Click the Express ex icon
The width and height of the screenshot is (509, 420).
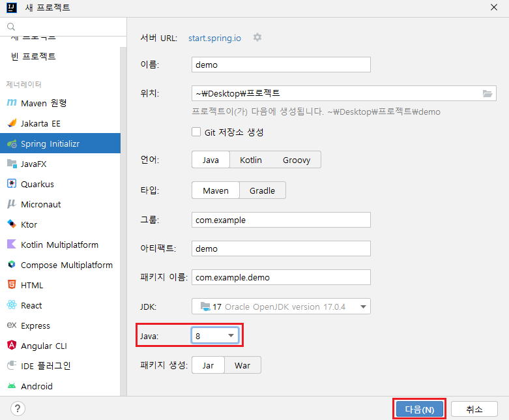[12, 325]
